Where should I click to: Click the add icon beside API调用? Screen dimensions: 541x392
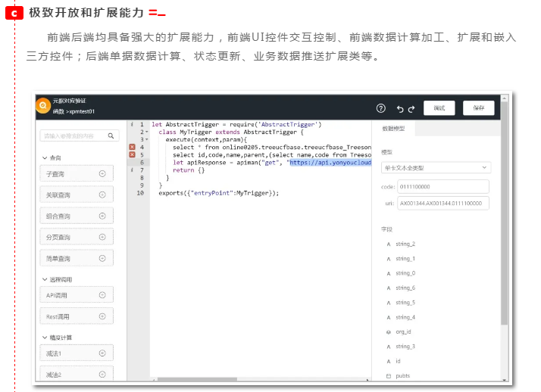tap(102, 295)
